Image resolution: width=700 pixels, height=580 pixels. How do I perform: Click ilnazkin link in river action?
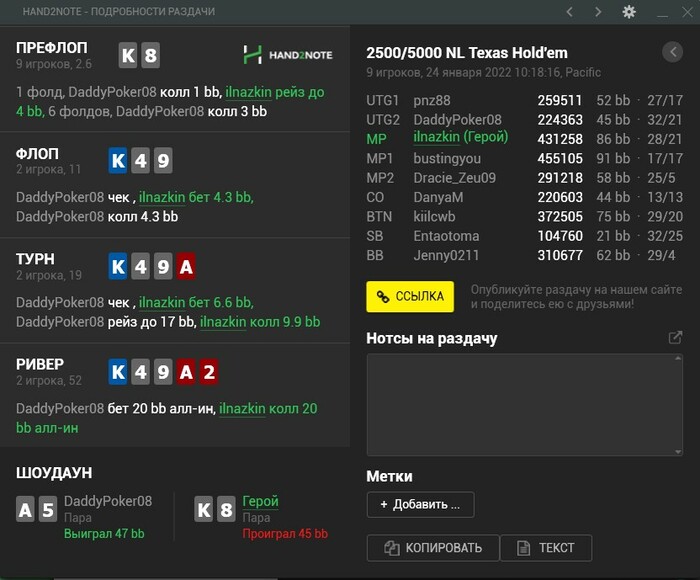coord(242,409)
